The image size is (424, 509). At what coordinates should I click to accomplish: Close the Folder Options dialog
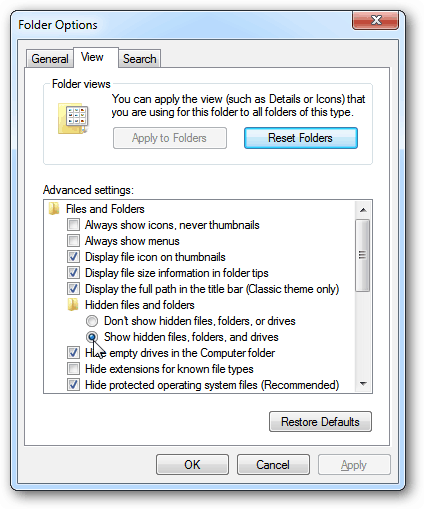tap(376, 21)
